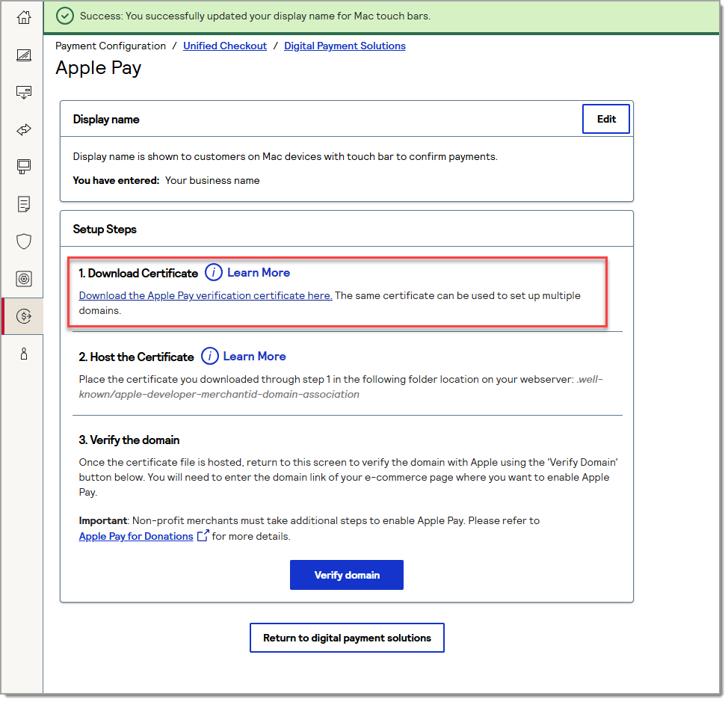Click Learn More for Host the Certificate
728x702 pixels.
pyautogui.click(x=254, y=357)
